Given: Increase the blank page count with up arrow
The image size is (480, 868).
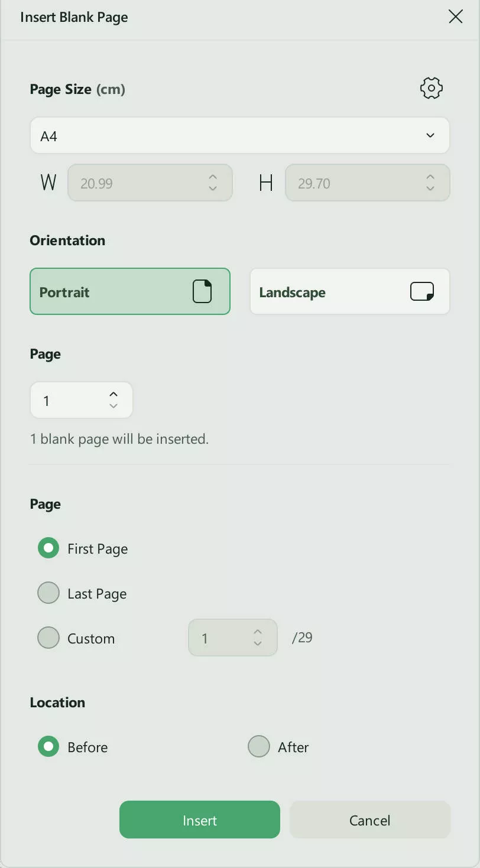Looking at the screenshot, I should pyautogui.click(x=113, y=394).
